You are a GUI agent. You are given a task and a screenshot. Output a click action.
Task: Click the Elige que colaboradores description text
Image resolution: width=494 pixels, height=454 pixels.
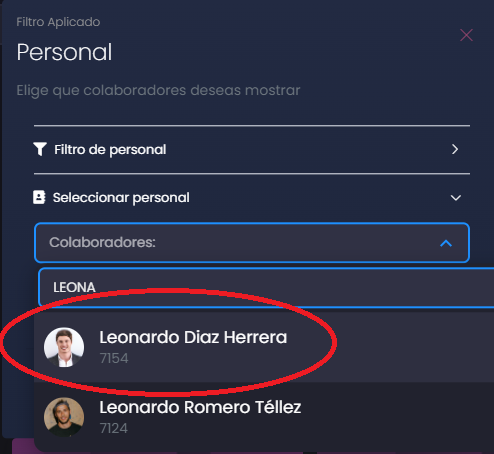click(x=158, y=91)
